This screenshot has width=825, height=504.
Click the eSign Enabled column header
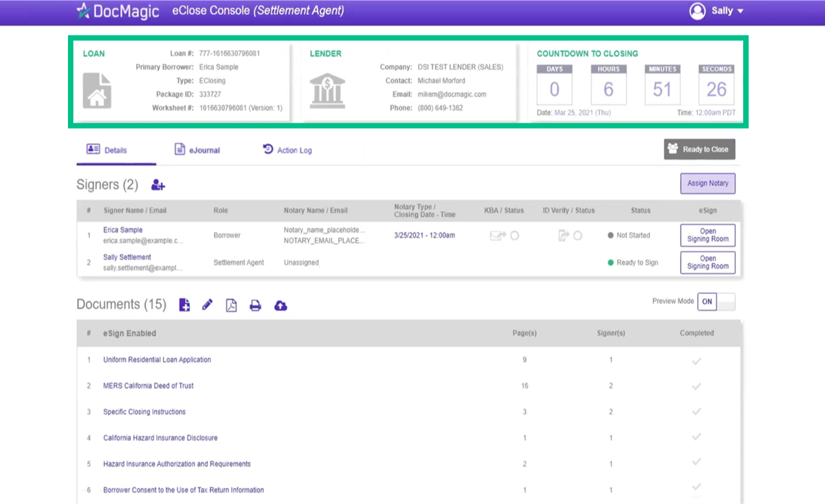(x=129, y=333)
